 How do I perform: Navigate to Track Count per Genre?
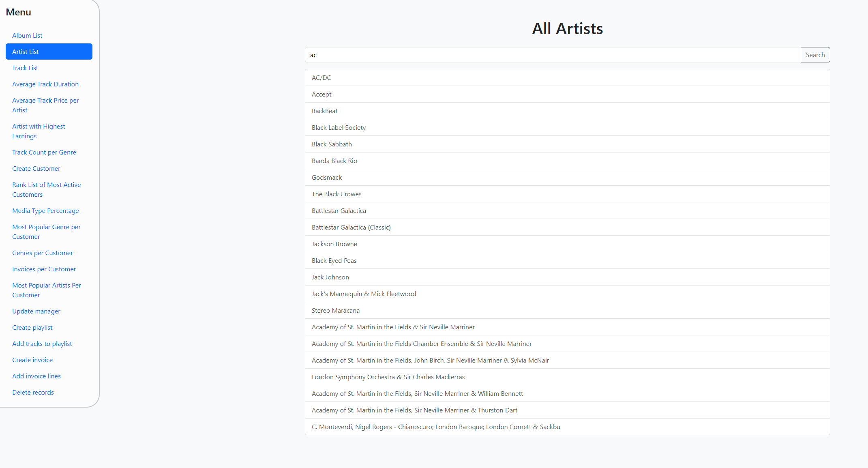pos(44,152)
